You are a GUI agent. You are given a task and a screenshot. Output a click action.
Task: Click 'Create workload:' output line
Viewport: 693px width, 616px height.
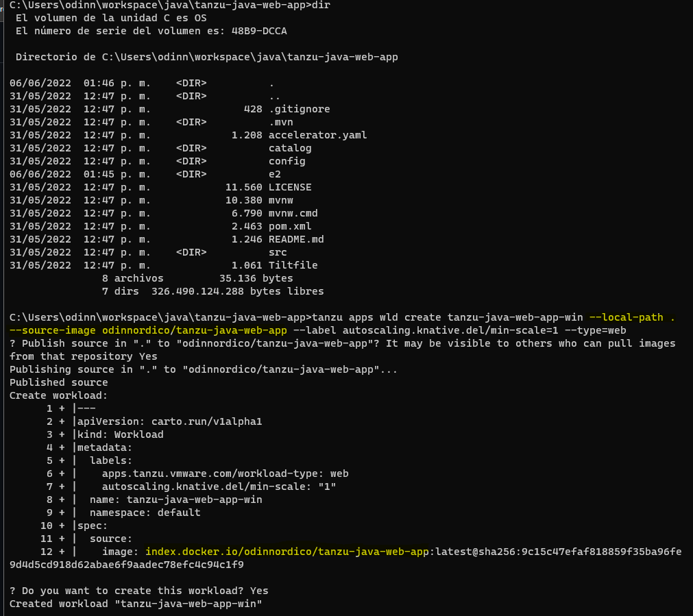(59, 395)
